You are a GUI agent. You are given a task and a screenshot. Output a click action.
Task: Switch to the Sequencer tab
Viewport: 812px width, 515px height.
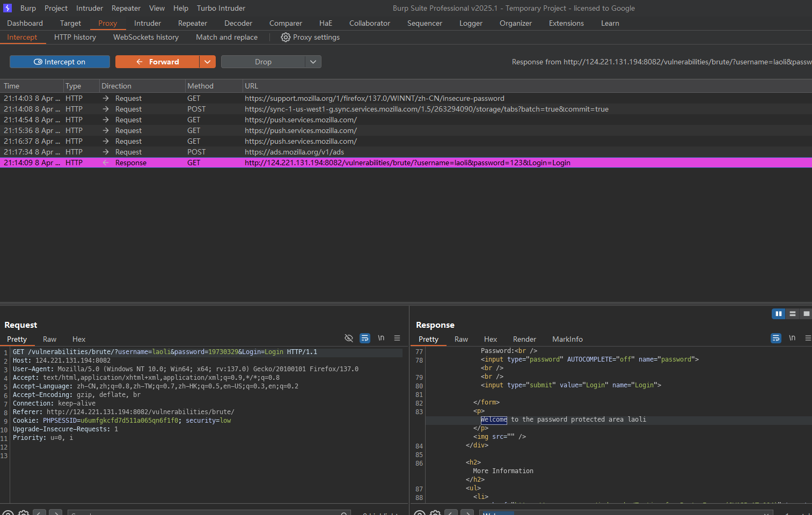(425, 23)
